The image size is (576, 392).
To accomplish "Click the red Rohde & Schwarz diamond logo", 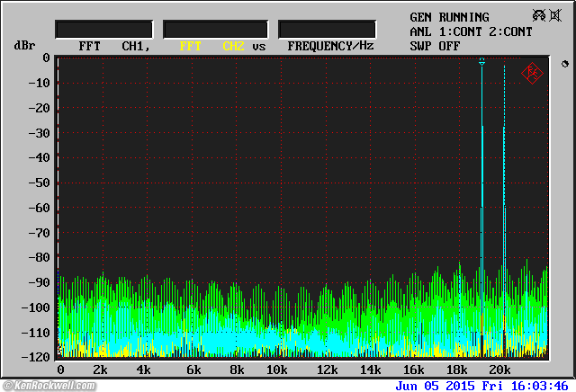I will [532, 73].
